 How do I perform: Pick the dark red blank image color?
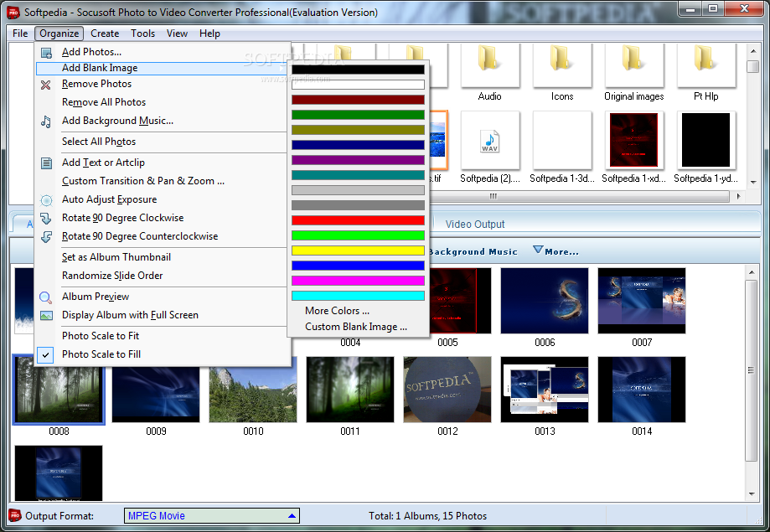click(x=358, y=100)
